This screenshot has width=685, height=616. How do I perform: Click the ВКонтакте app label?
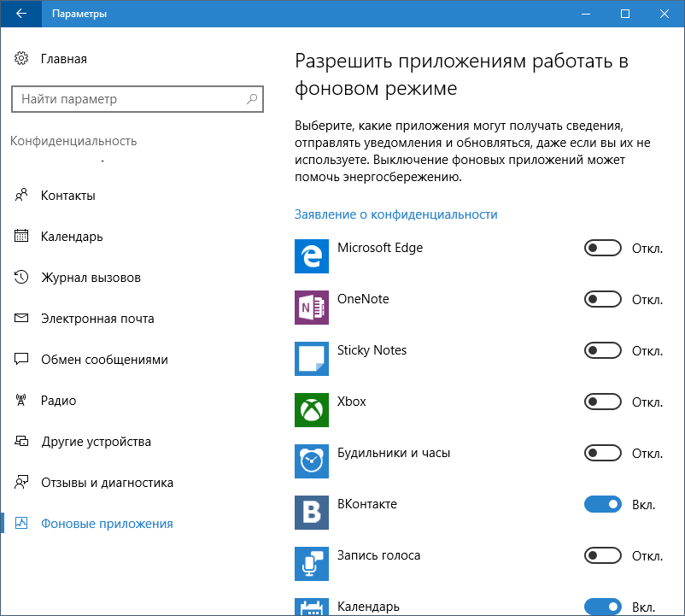coord(367,504)
